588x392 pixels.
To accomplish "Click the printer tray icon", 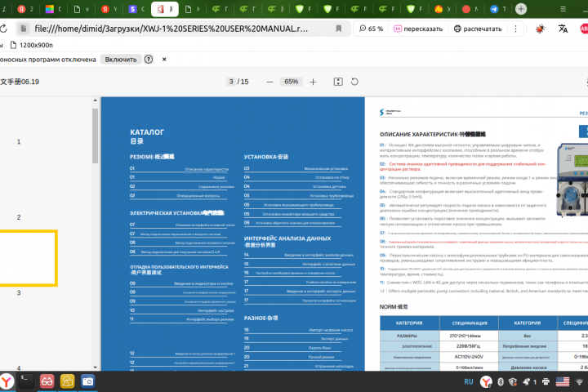I will (546, 382).
